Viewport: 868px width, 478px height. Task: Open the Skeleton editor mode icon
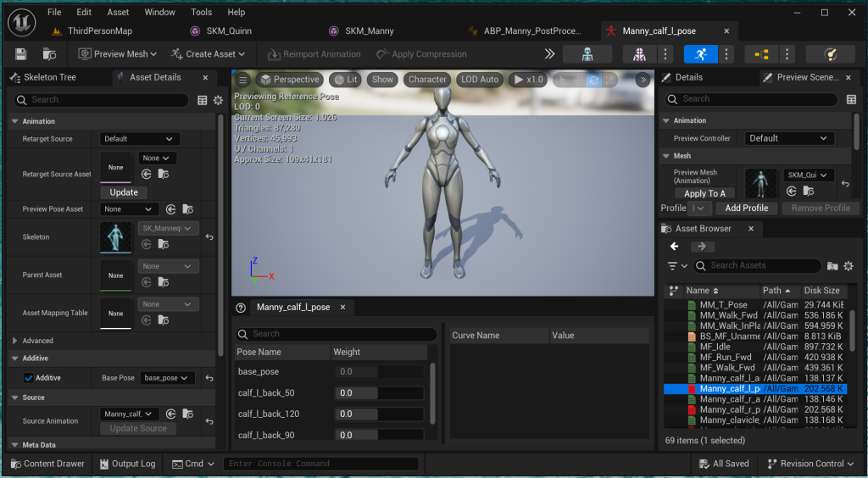point(587,53)
